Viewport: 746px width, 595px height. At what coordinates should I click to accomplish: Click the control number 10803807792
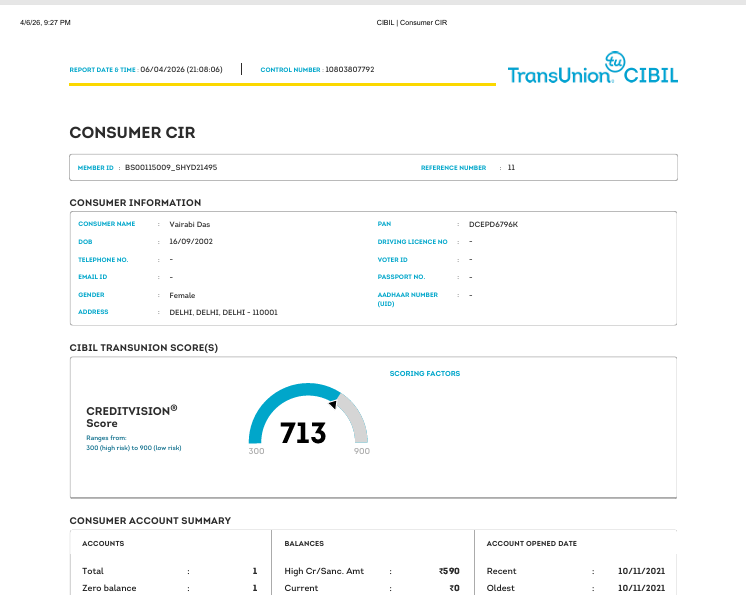(350, 69)
